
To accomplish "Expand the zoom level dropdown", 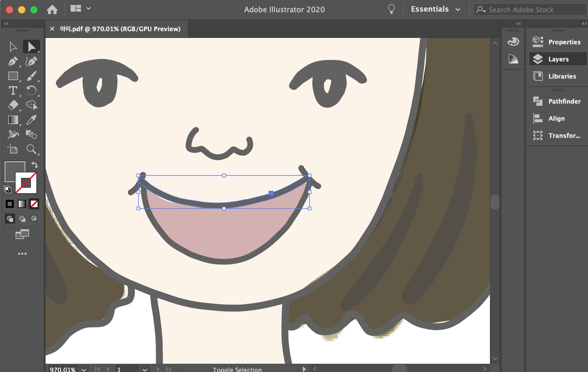I will (84, 369).
